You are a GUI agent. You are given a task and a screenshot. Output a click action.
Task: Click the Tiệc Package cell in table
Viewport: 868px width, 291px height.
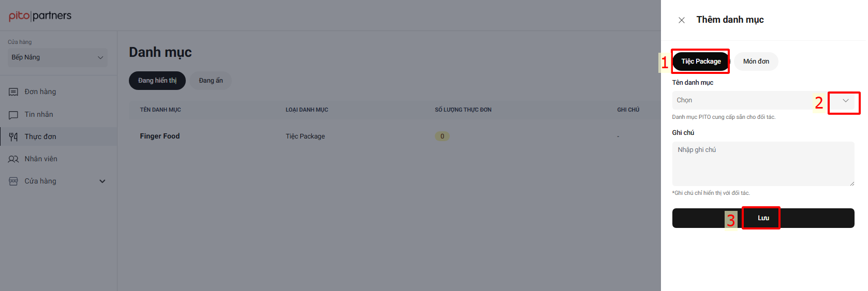coord(305,136)
